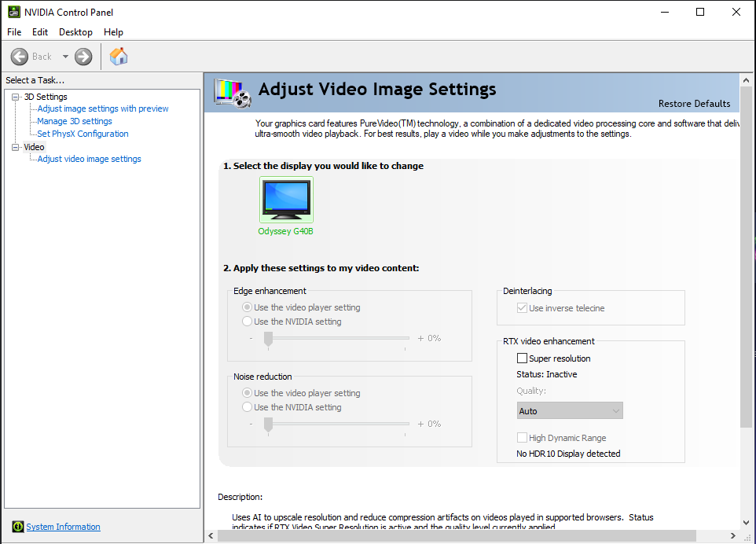Screen dimensions: 756x544
Task: Select Noise reduction video player setting radio
Action: click(248, 393)
